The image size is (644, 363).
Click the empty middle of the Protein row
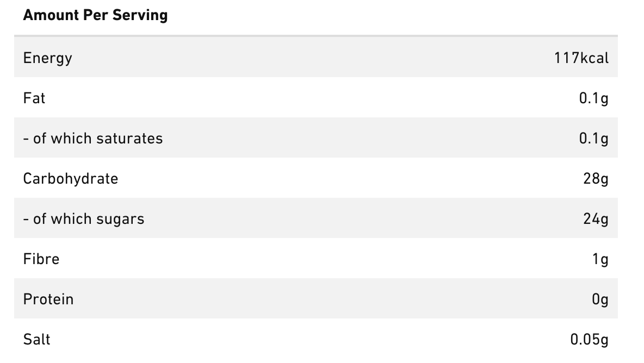(315, 299)
